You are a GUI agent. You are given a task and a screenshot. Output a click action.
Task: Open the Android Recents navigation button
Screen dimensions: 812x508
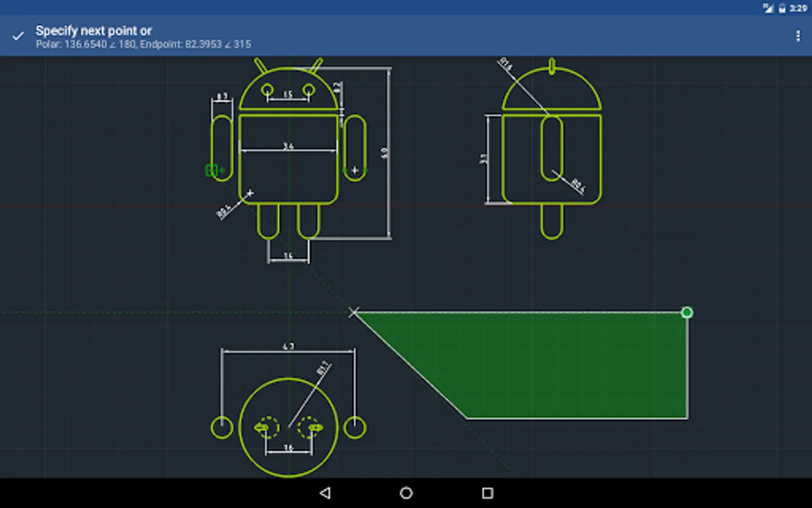[488, 493]
